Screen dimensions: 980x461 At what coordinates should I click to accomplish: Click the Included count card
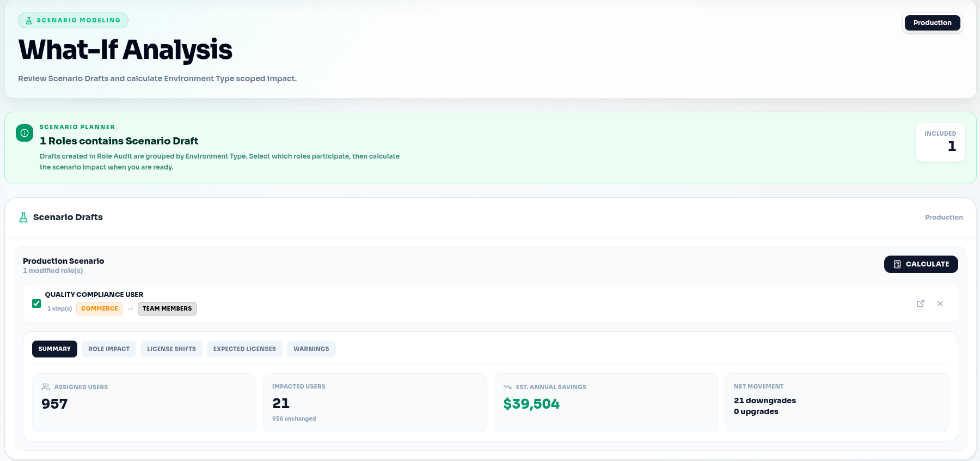coord(940,142)
